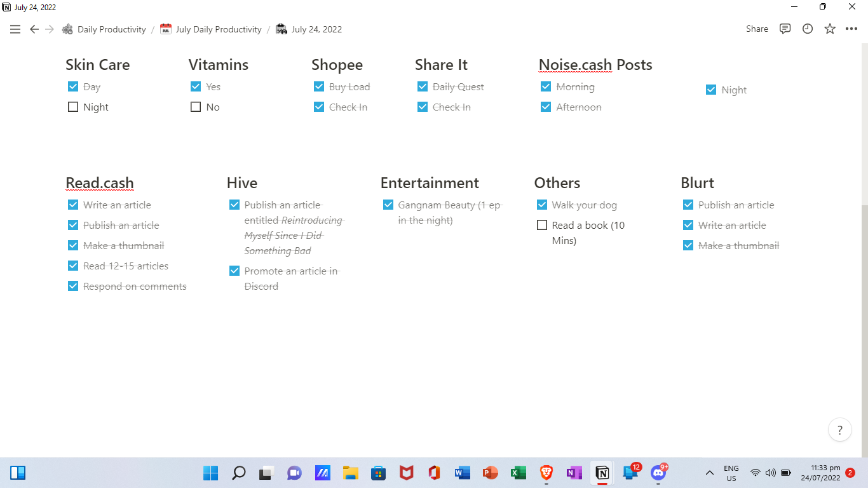The image size is (868, 488).
Task: Uncheck Blurt Make a thumbnail checkbox
Action: pos(688,245)
